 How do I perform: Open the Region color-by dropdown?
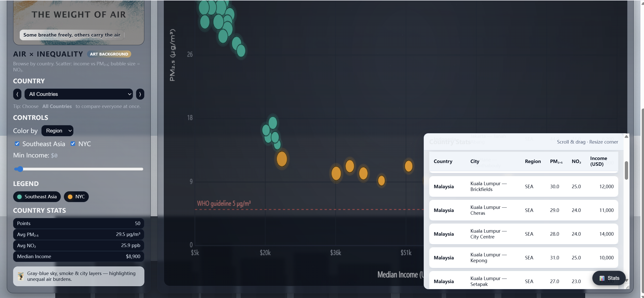[58, 131]
